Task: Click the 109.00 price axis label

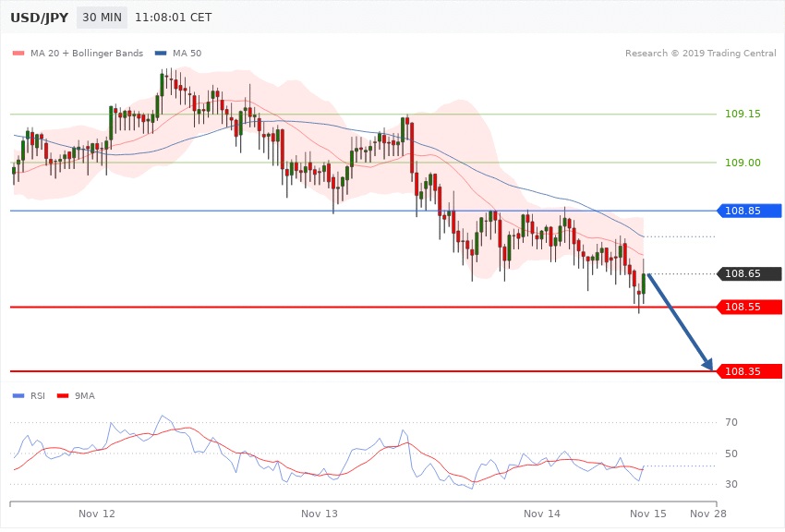Action: point(743,163)
